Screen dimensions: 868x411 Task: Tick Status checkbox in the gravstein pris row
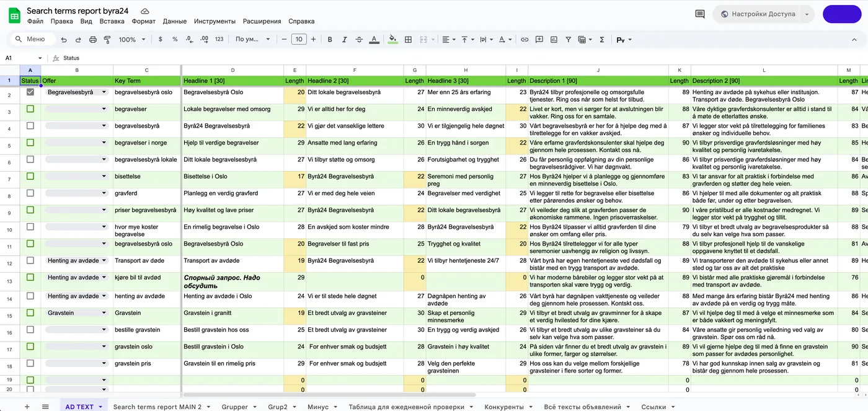tap(30, 363)
